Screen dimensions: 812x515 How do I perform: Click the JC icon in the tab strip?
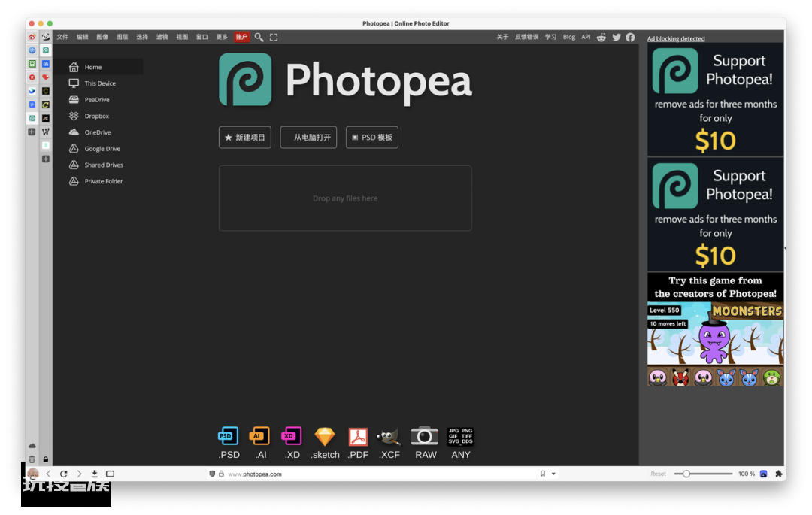click(x=46, y=118)
